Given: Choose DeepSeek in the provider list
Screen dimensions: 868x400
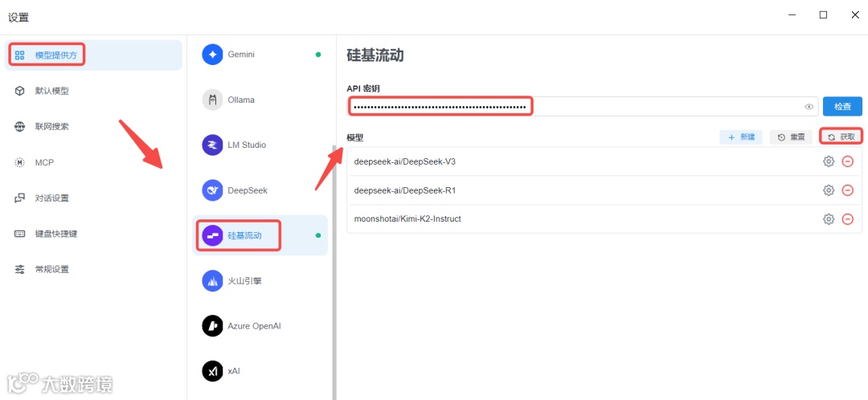Looking at the screenshot, I should pyautogui.click(x=260, y=190).
